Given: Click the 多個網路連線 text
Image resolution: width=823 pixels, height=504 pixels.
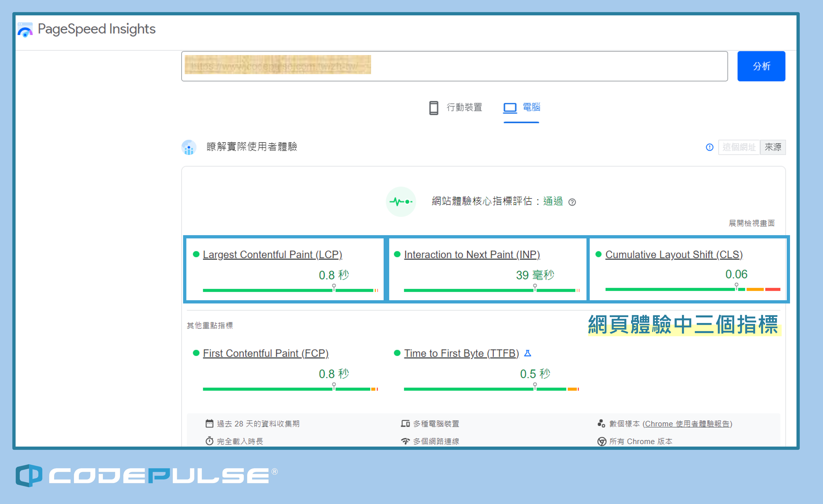Looking at the screenshot, I should [x=436, y=441].
